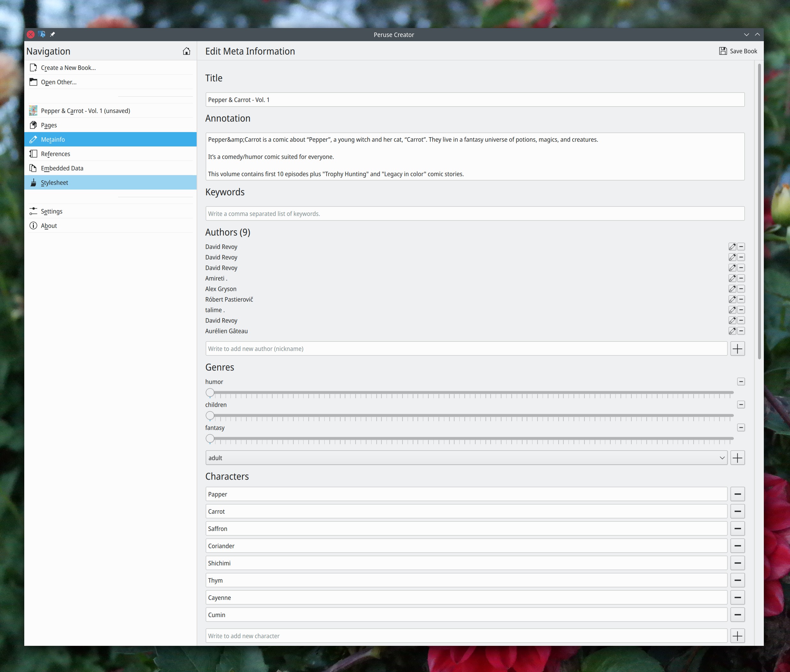Click the children genre slider handle
Screen dimensions: 790x672
tap(210, 416)
